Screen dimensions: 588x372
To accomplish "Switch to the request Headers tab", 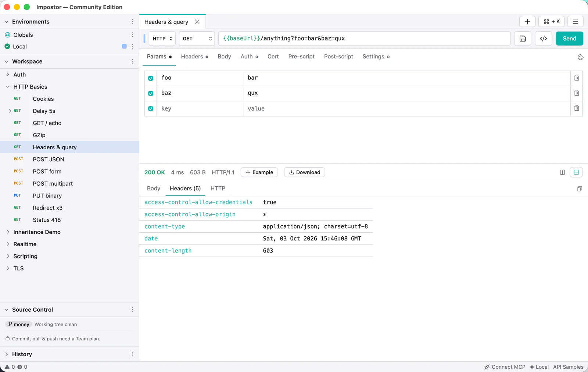I will pos(194,57).
